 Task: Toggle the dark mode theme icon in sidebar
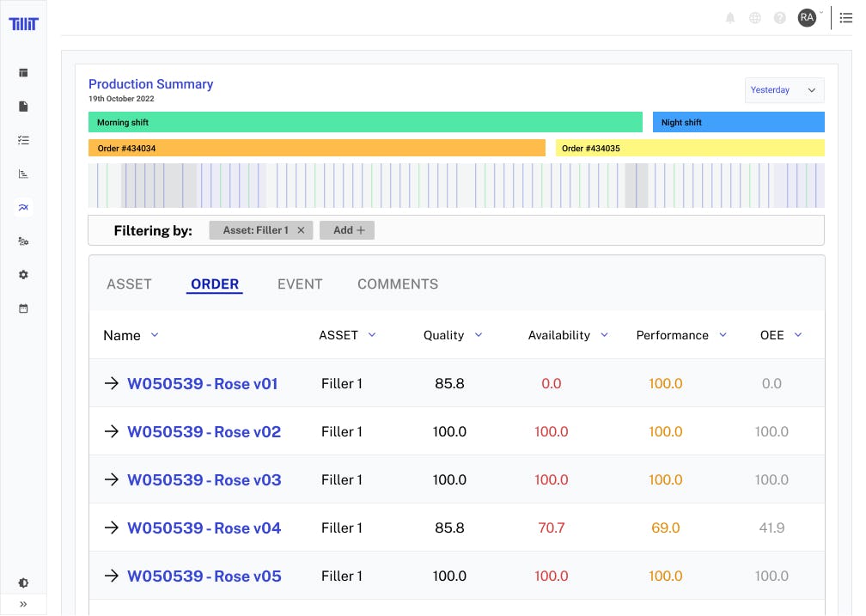coord(23,583)
